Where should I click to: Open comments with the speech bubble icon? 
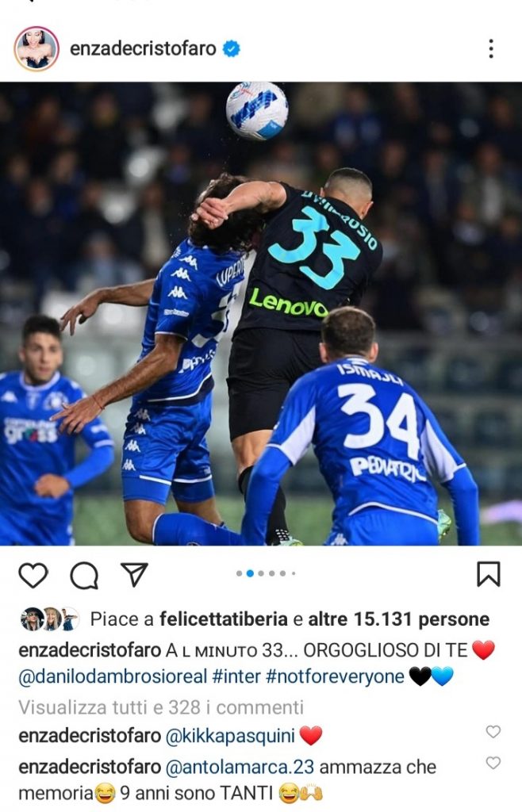(84, 576)
